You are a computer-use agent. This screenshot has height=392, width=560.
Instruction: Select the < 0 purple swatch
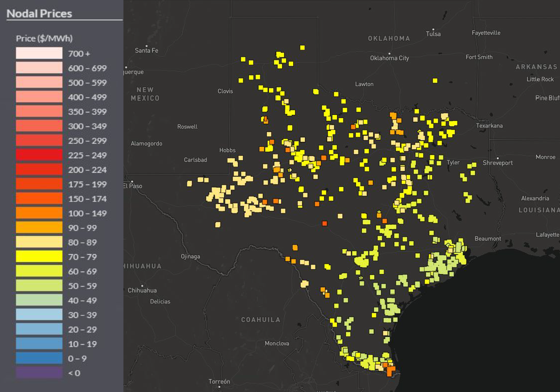[39, 373]
